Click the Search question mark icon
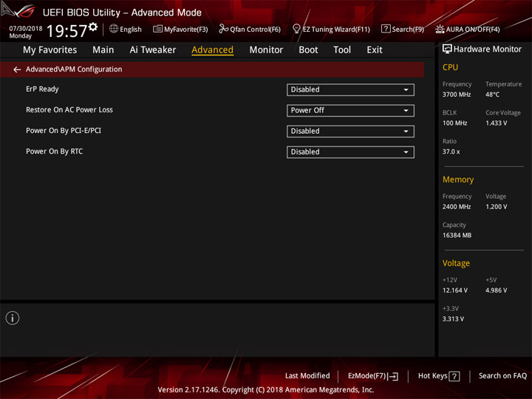Viewport: 532px width, 399px height. point(386,29)
